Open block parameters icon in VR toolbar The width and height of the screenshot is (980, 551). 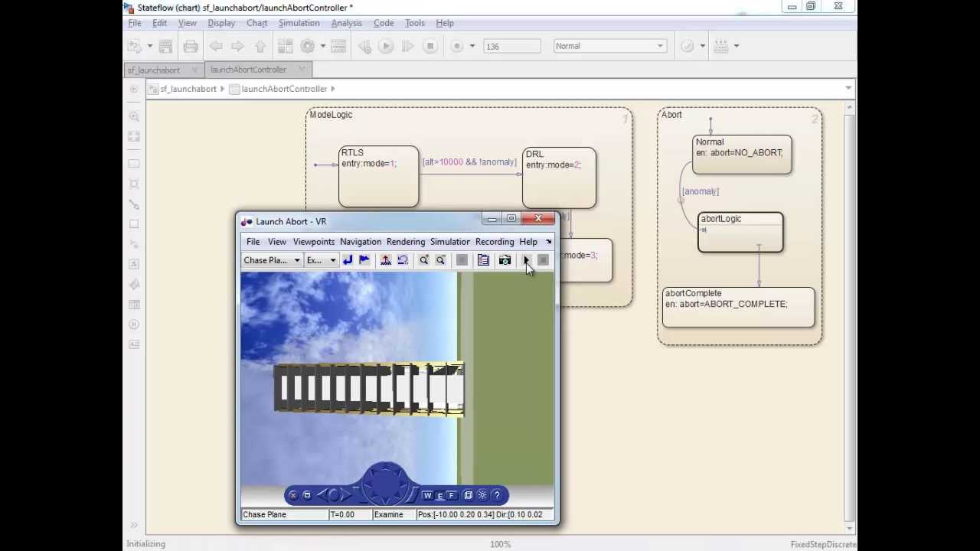pos(483,260)
